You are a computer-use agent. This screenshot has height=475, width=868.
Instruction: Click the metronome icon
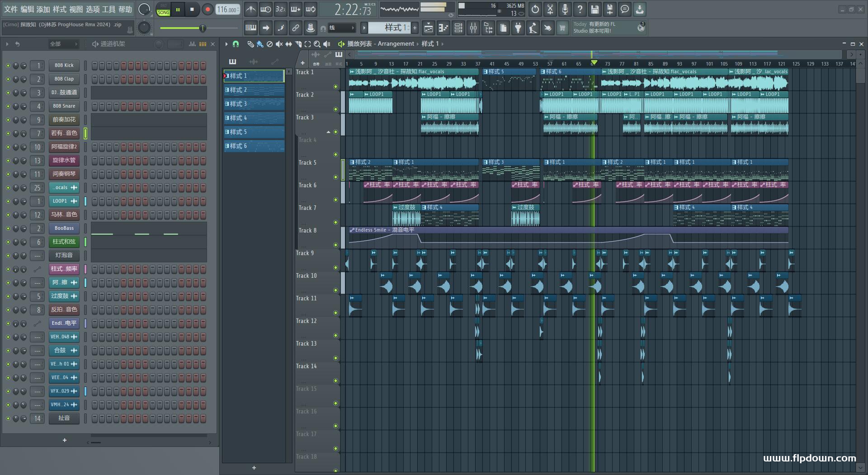click(x=251, y=9)
